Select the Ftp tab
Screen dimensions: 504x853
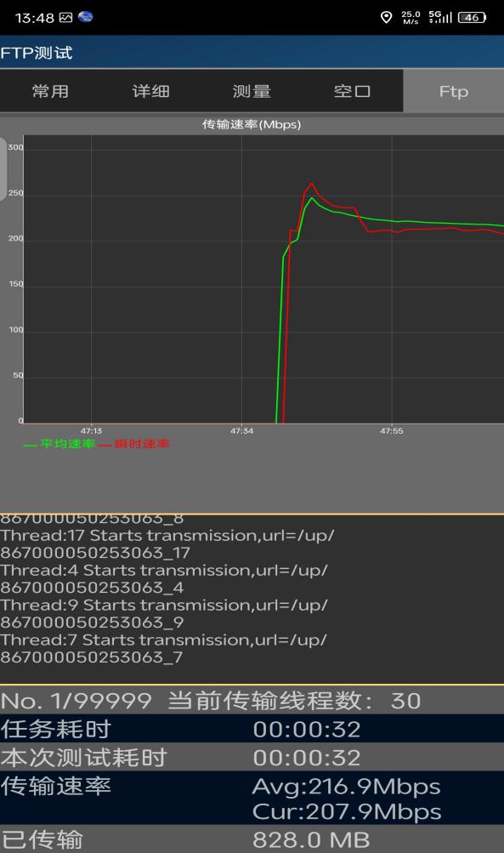454,91
